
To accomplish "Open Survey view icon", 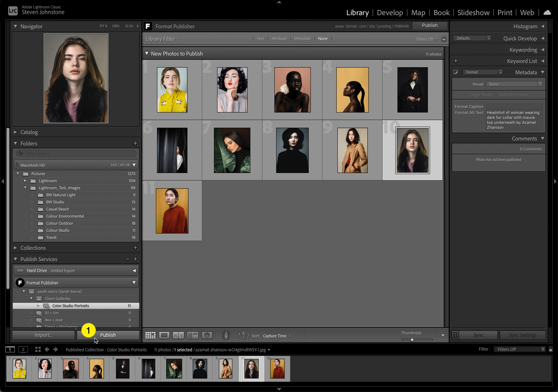I will pyautogui.click(x=193, y=335).
